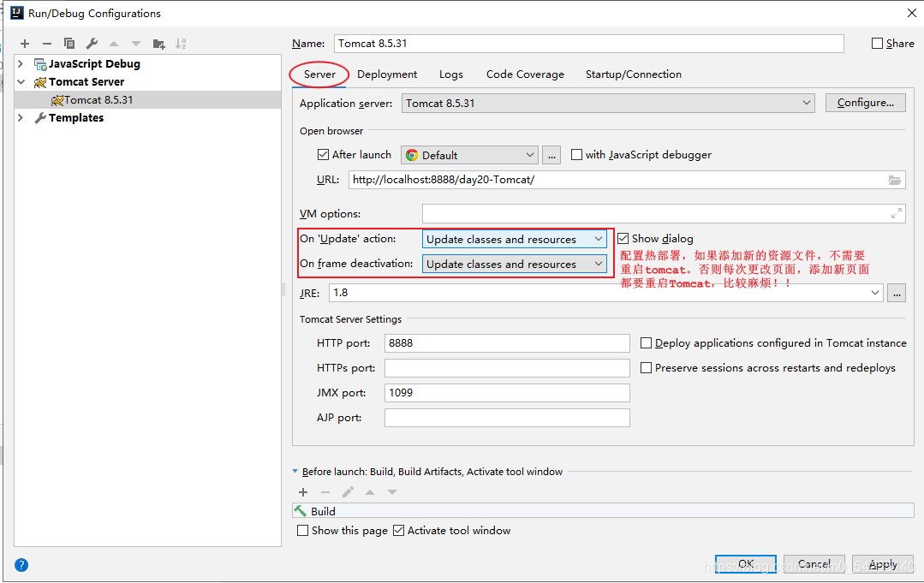Open browser selection ellipsis button

pyautogui.click(x=551, y=156)
